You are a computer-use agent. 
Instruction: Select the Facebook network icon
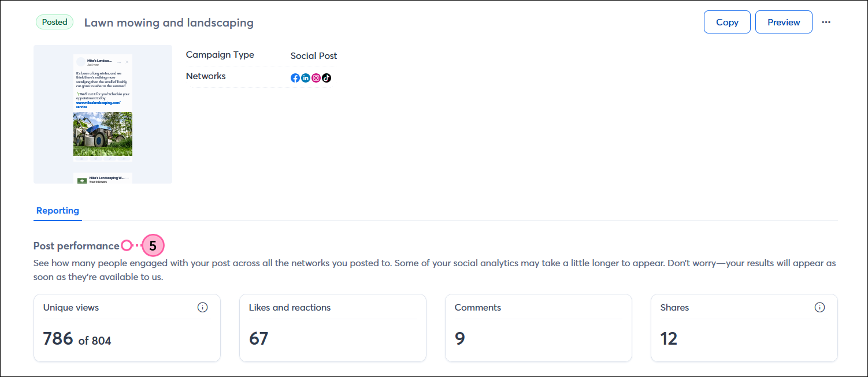(295, 77)
